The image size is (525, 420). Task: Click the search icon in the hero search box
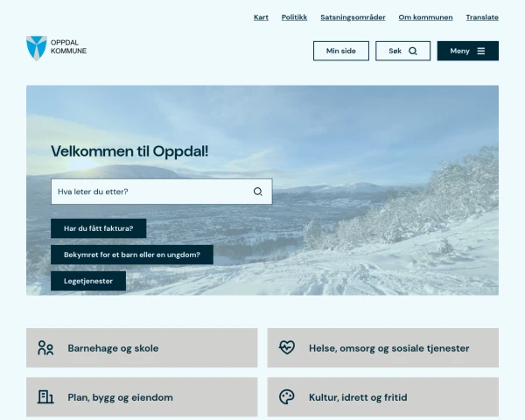[257, 192]
